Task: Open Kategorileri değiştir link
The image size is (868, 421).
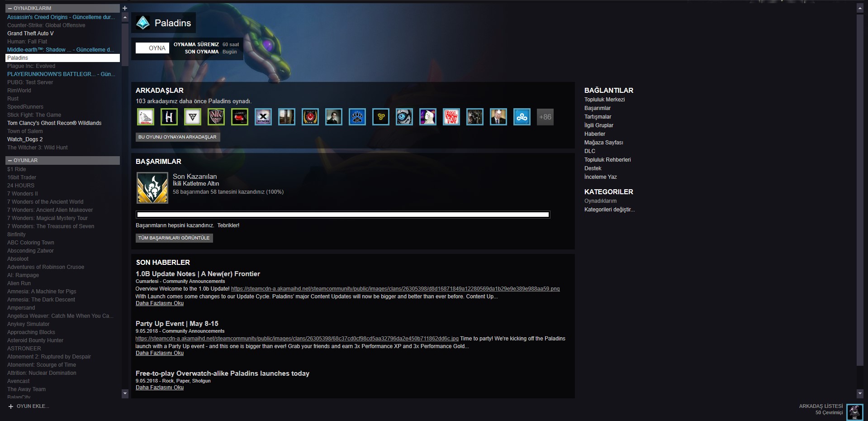Action: pyautogui.click(x=609, y=210)
